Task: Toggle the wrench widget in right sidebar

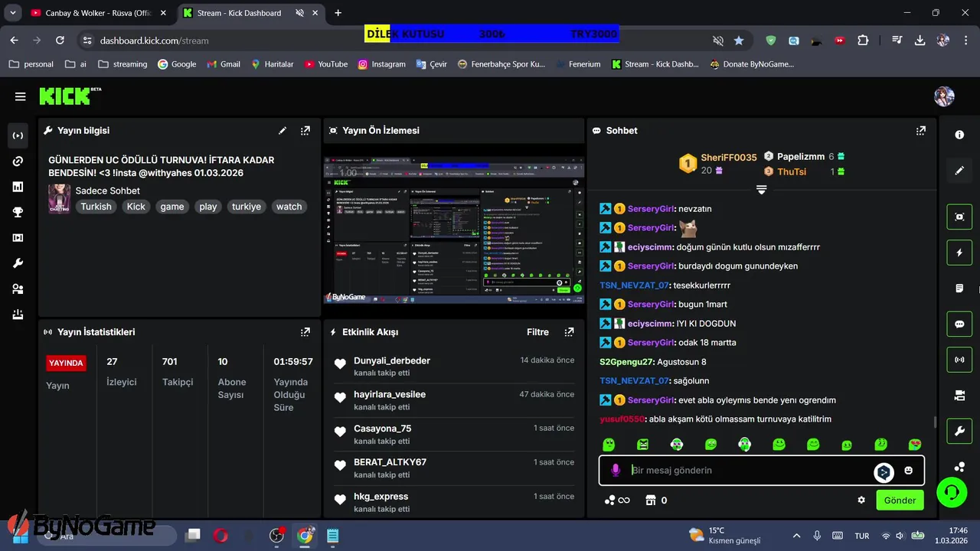Action: (959, 431)
